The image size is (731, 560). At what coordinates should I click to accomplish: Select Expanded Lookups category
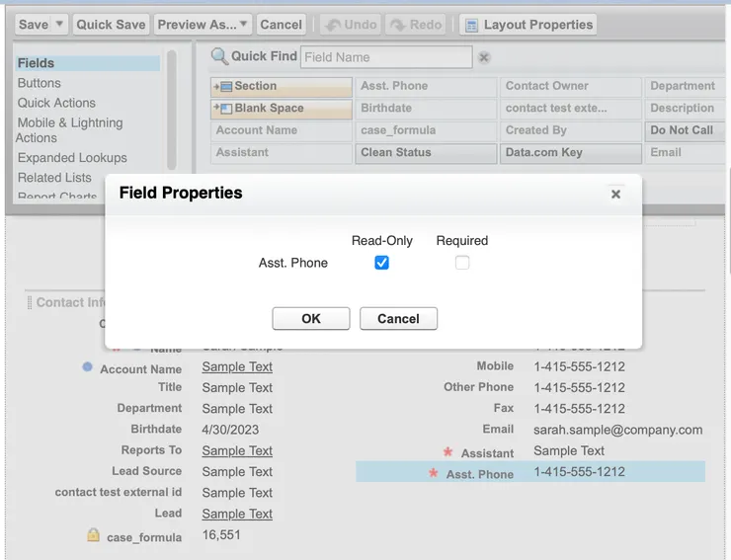click(x=72, y=158)
